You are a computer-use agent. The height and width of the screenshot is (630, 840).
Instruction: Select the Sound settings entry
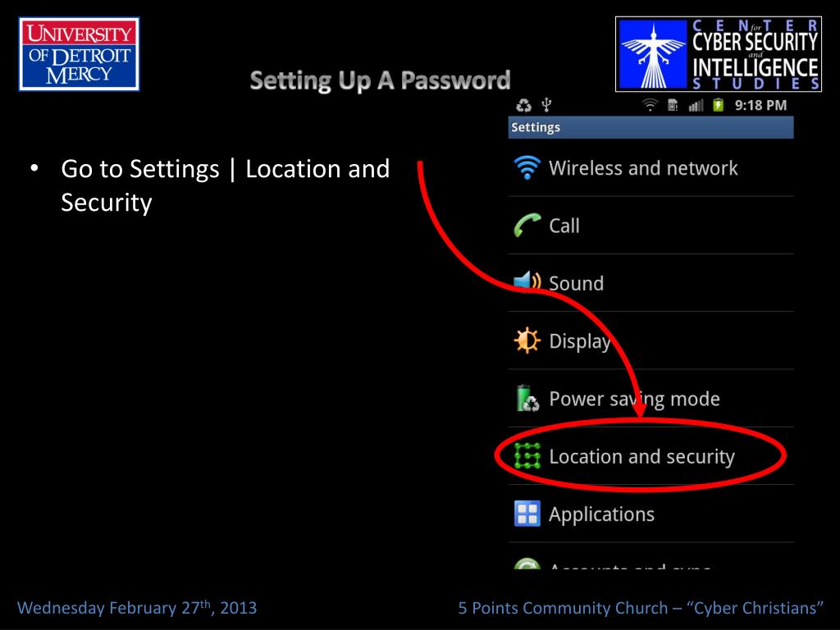[x=651, y=283]
